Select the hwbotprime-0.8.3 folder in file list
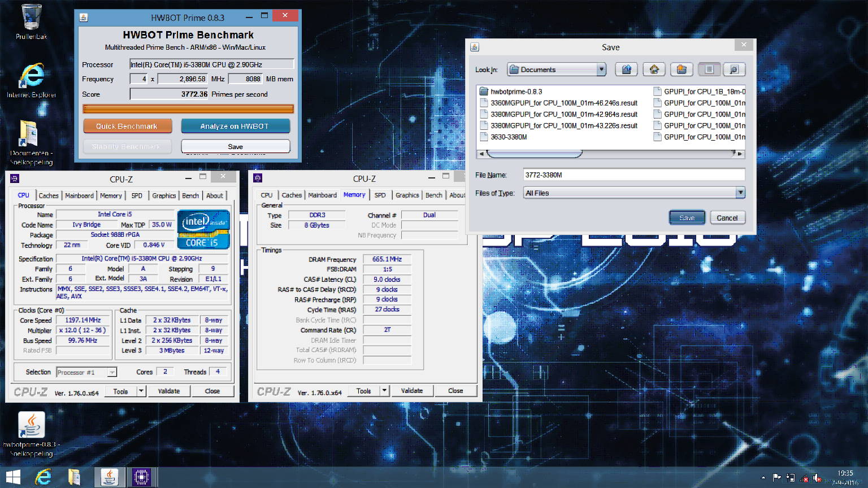This screenshot has width=868, height=488. pos(511,91)
